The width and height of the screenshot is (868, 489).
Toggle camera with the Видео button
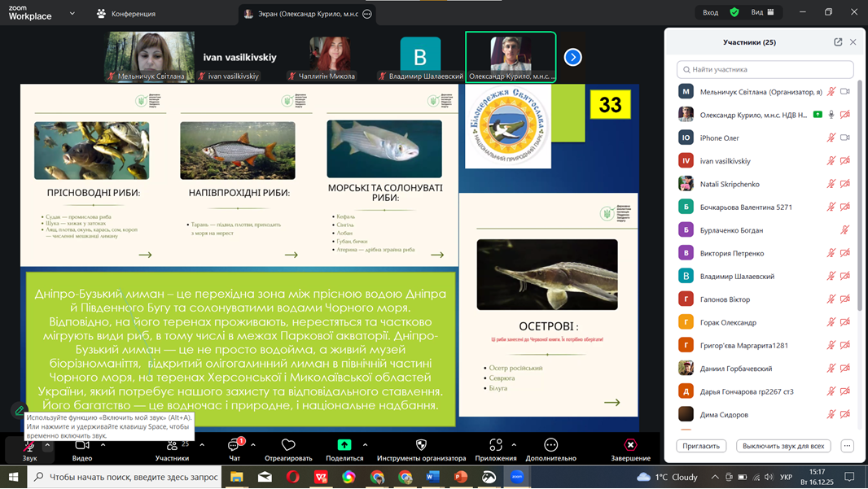coord(82,446)
